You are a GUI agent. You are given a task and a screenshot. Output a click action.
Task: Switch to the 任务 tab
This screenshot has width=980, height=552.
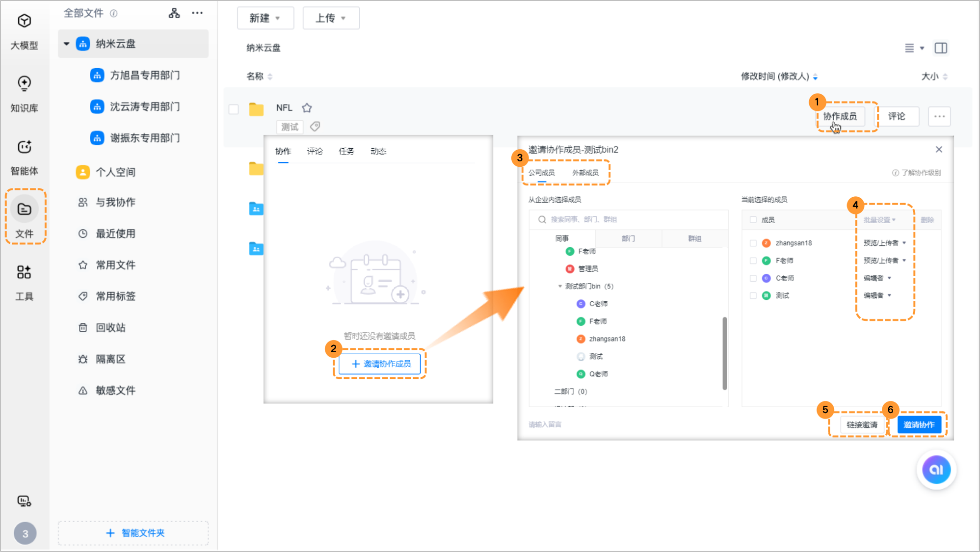[346, 151]
